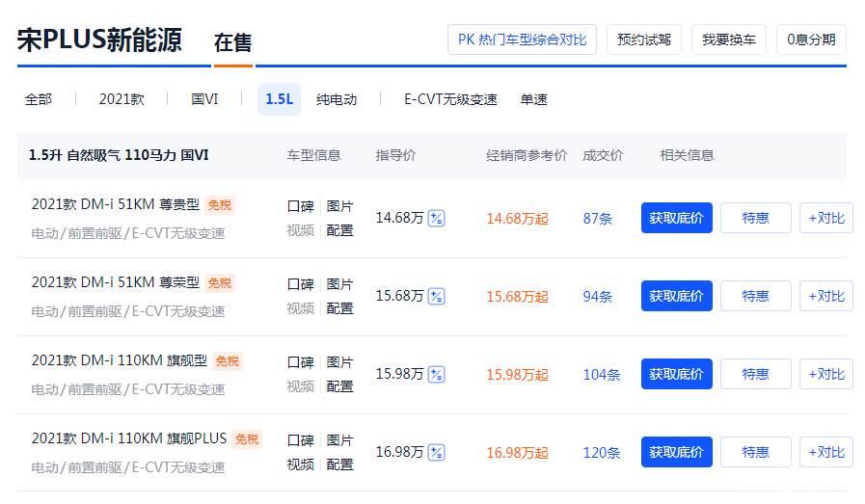Click the 预约试驾 button
This screenshot has width=865, height=504.
coord(644,40)
